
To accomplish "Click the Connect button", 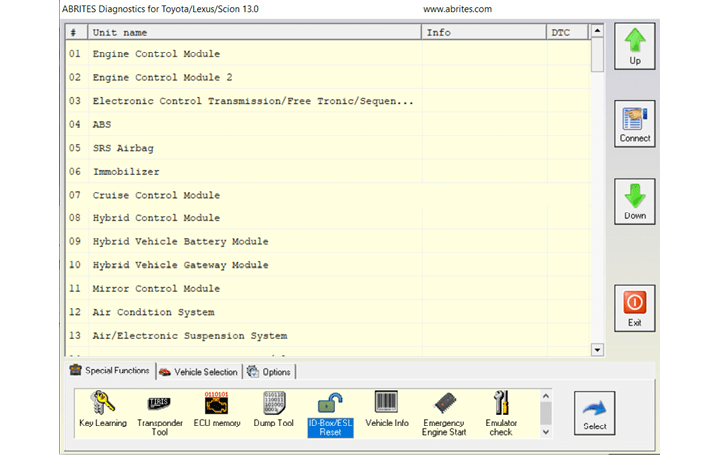I will (x=634, y=124).
